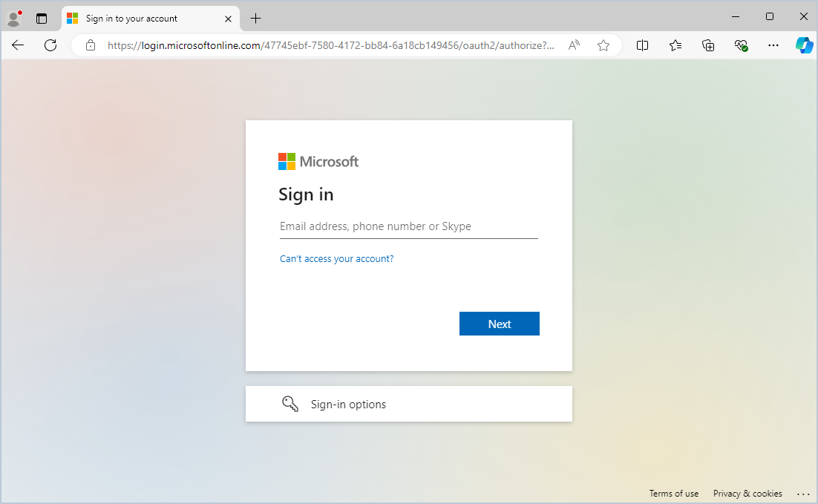Open Terms of use link
The height and width of the screenshot is (504, 818).
pos(673,494)
